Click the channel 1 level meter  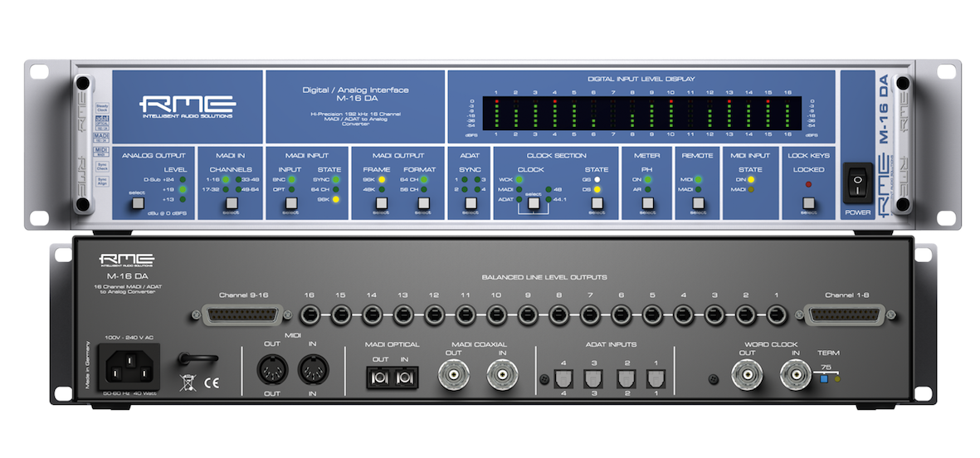click(496, 114)
